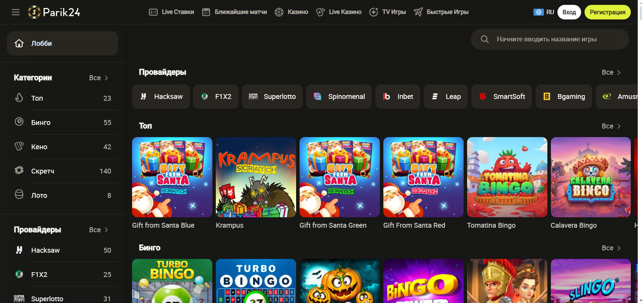Select Кено category with 42 games
Screen dimensions: 644x303
[63, 147]
